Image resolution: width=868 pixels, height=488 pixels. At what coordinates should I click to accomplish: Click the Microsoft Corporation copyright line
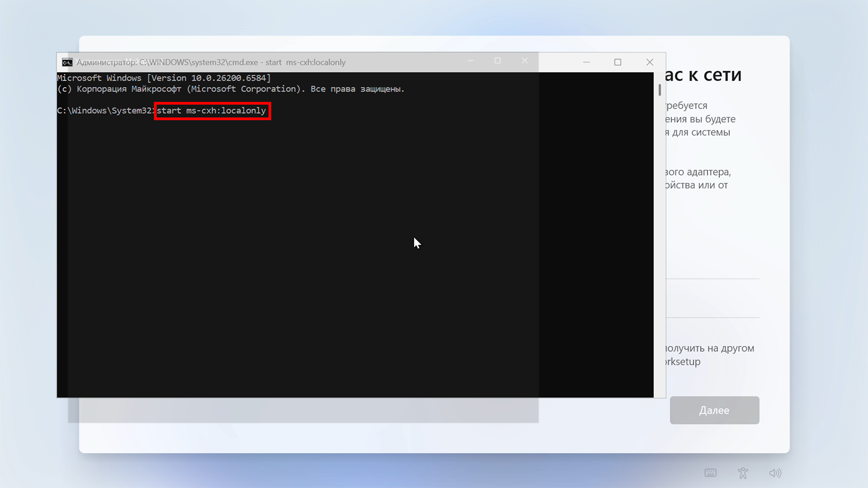[x=231, y=89]
